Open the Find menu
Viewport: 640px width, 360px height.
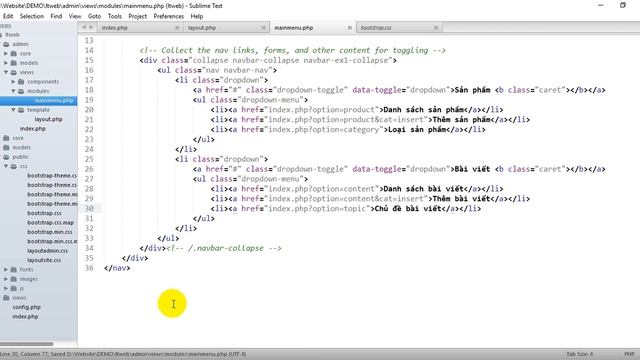(56, 16)
